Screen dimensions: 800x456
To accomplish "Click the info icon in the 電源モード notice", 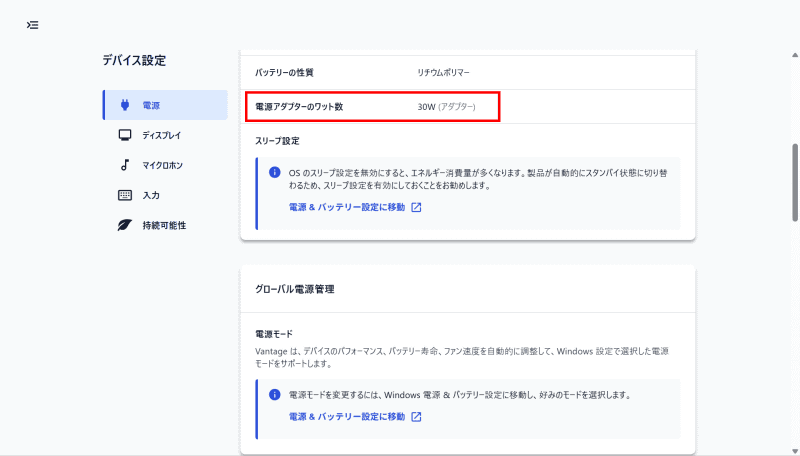I will pyautogui.click(x=274, y=395).
